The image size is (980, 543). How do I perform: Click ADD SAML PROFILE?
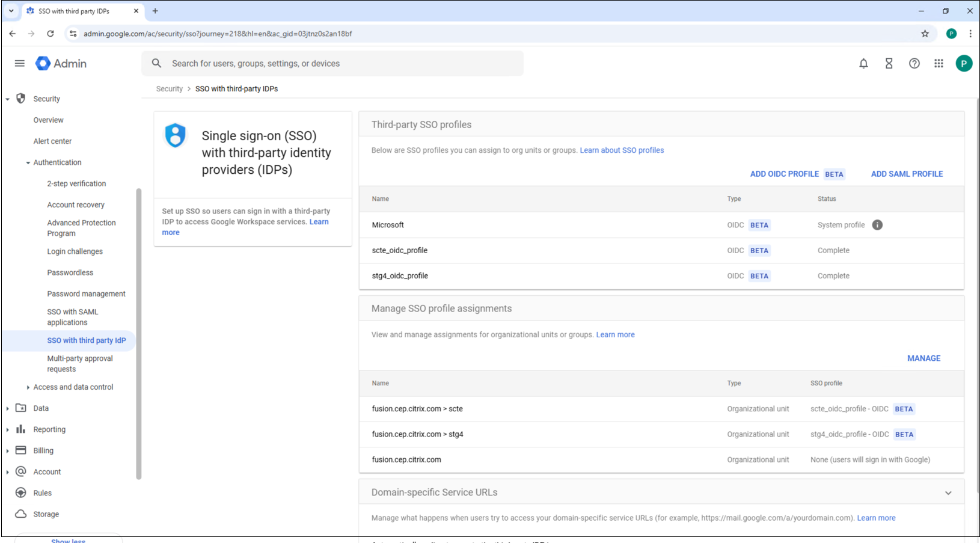(907, 174)
